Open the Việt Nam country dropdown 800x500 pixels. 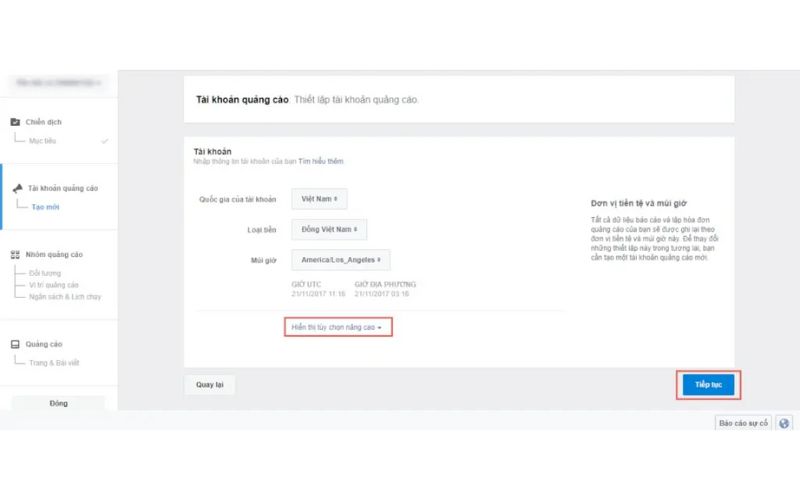(319, 199)
